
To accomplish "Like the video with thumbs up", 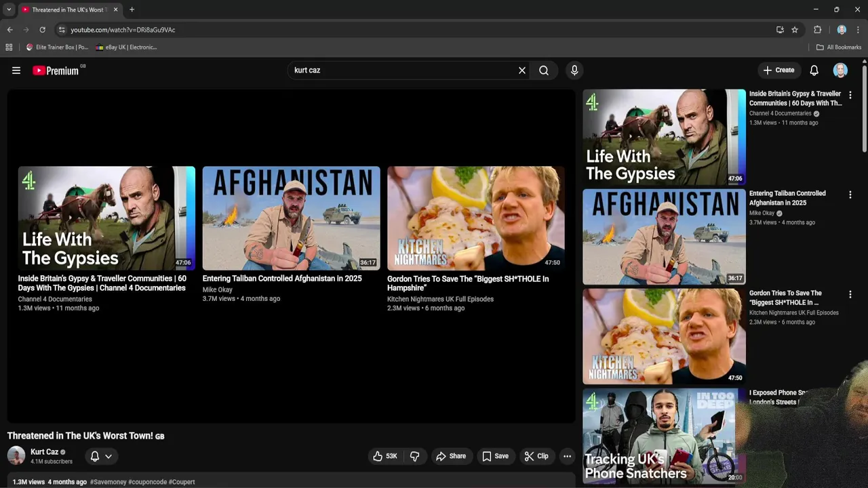I will click(x=384, y=456).
